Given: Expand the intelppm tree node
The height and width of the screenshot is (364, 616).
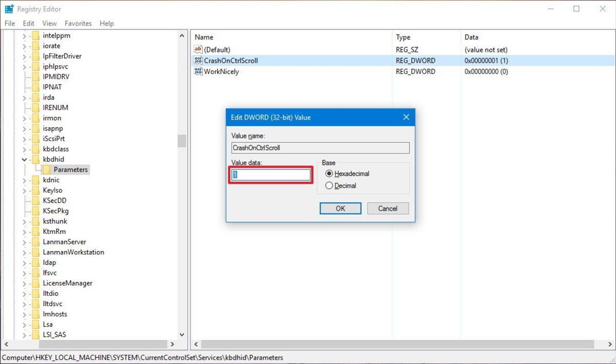Looking at the screenshot, I should point(24,35).
